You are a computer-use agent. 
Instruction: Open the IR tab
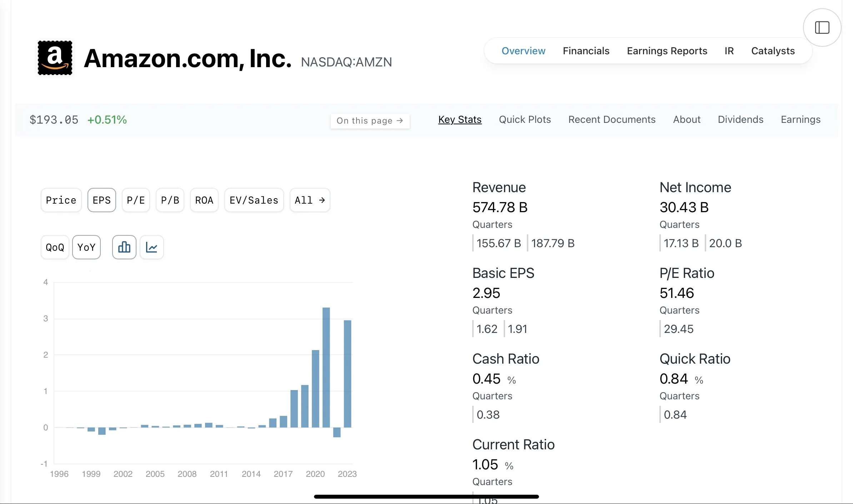pyautogui.click(x=729, y=51)
